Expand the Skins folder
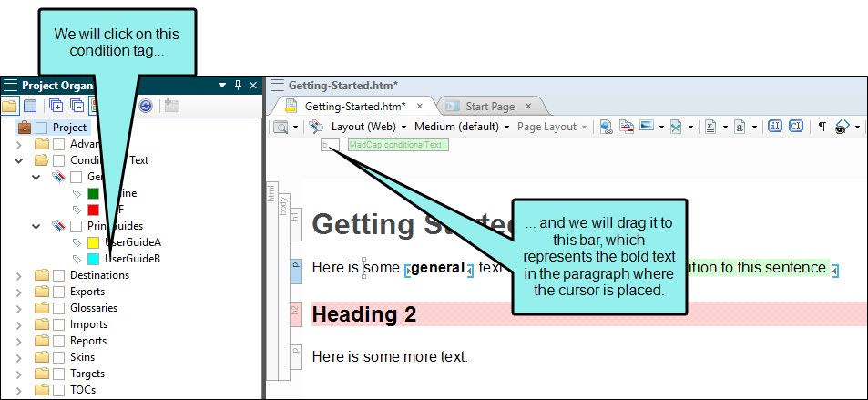The image size is (868, 400). 19,357
